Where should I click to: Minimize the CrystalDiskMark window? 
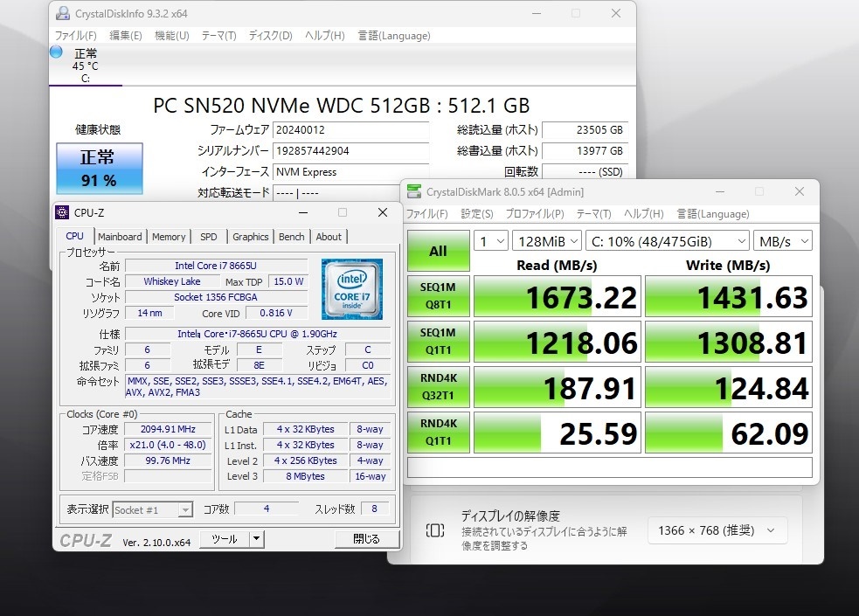click(x=720, y=191)
